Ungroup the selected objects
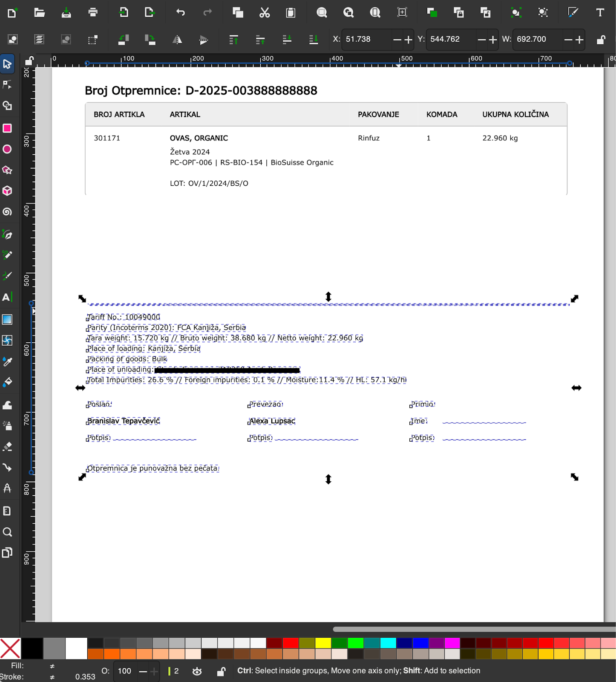Screen dimensions: 616x682 pyautogui.click(x=543, y=12)
